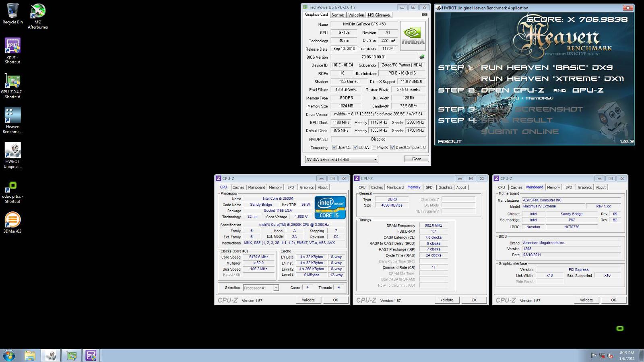Click the GPU name field NVIDIA GeForce GTS 450
This screenshot has width=644, height=362.
[364, 24]
